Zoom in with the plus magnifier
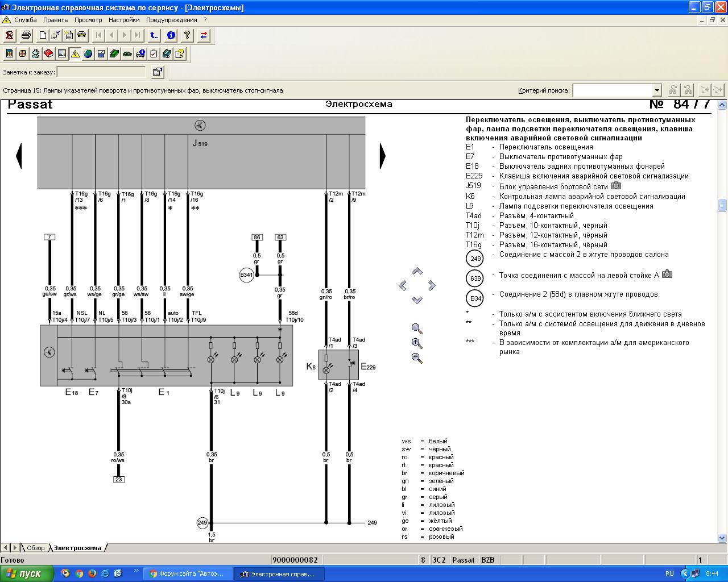728x582 pixels. pos(417,343)
